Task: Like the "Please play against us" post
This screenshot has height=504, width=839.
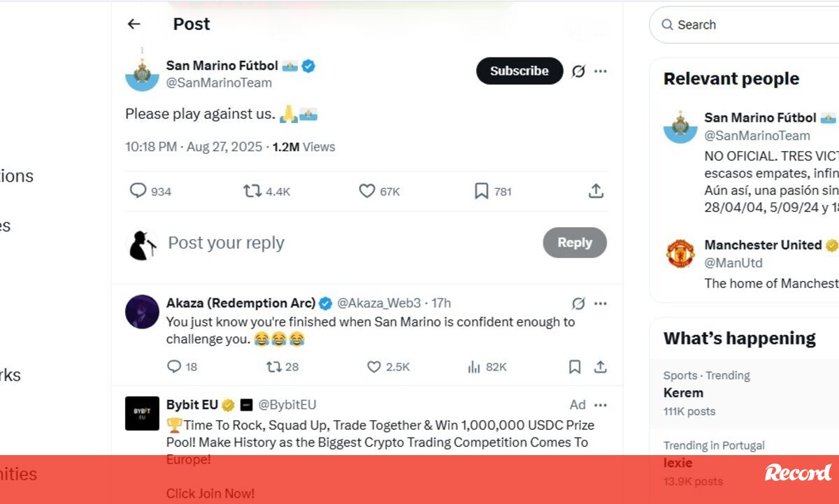Action: (367, 191)
